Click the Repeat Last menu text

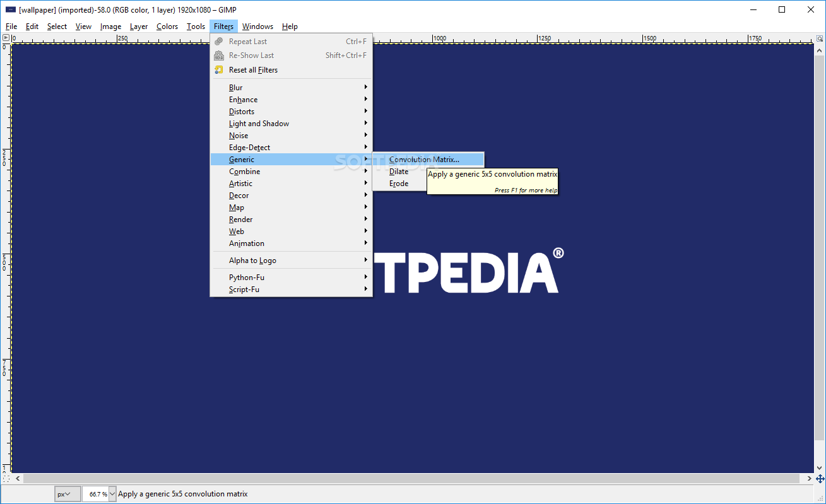coord(248,42)
